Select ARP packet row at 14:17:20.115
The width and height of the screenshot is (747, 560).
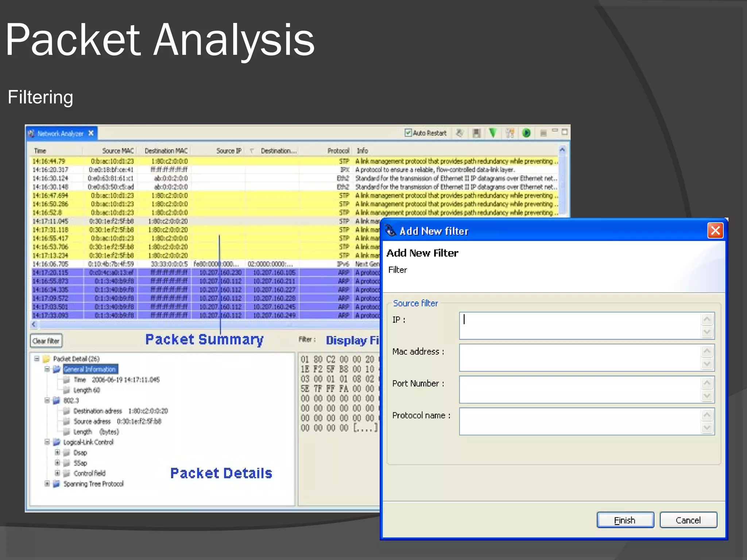(x=205, y=272)
